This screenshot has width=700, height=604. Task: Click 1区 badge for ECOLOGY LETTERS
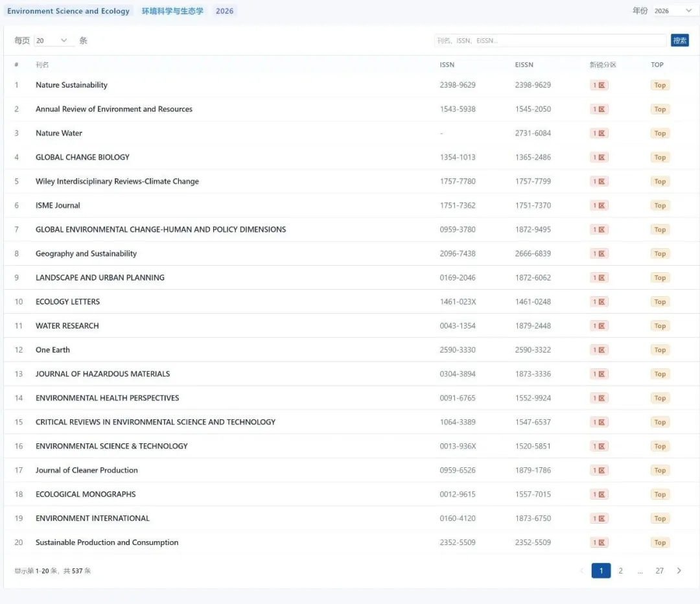tap(599, 302)
